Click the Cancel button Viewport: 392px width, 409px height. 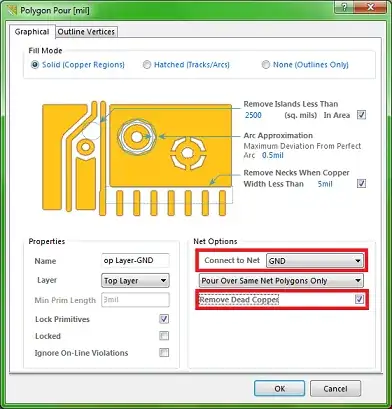335,389
